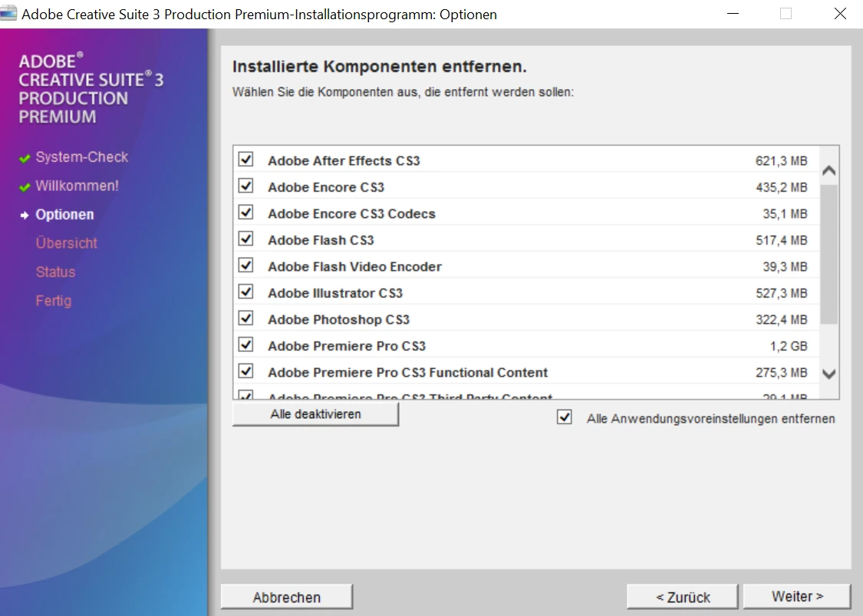Toggle Adobe Flash Video Encoder checkbox
This screenshot has width=863, height=616.
click(x=245, y=265)
